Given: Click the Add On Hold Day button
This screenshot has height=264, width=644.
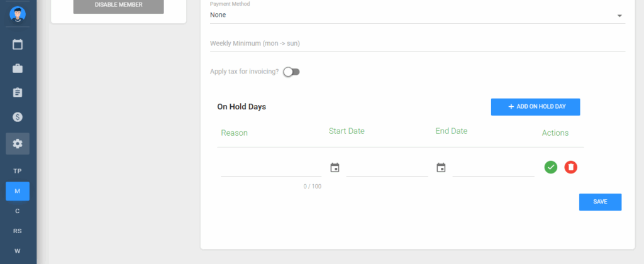Looking at the screenshot, I should 535,107.
